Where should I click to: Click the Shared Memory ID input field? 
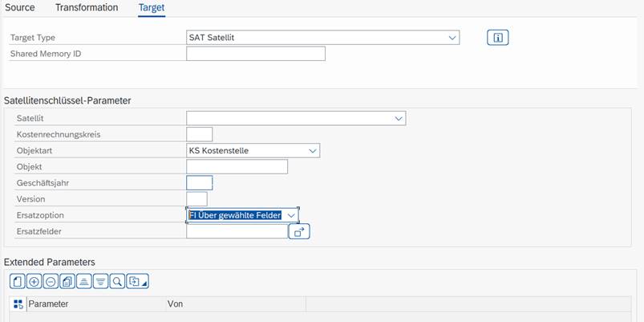pos(256,54)
